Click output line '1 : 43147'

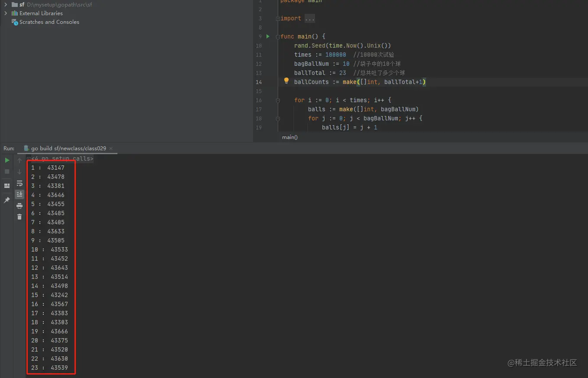point(48,168)
